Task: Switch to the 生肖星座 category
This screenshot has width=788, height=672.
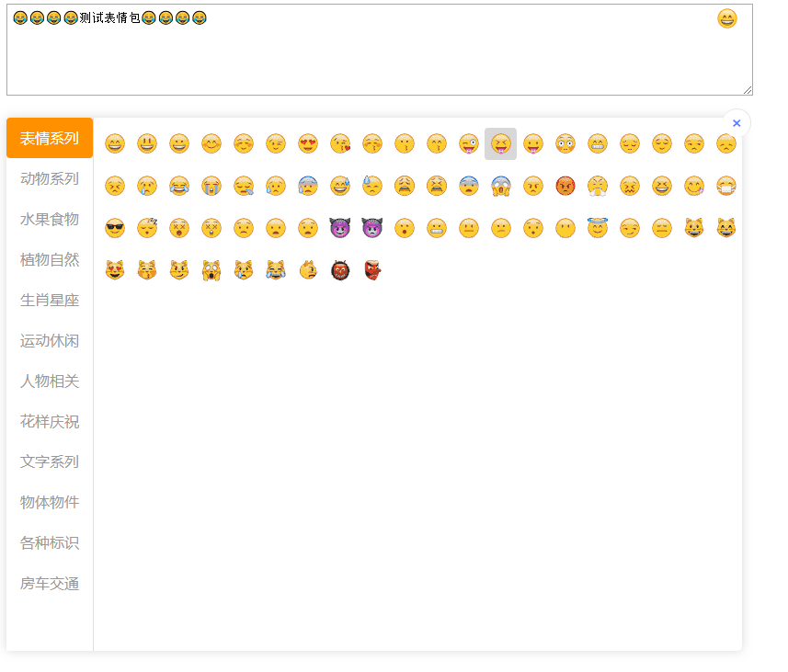Action: [49, 300]
